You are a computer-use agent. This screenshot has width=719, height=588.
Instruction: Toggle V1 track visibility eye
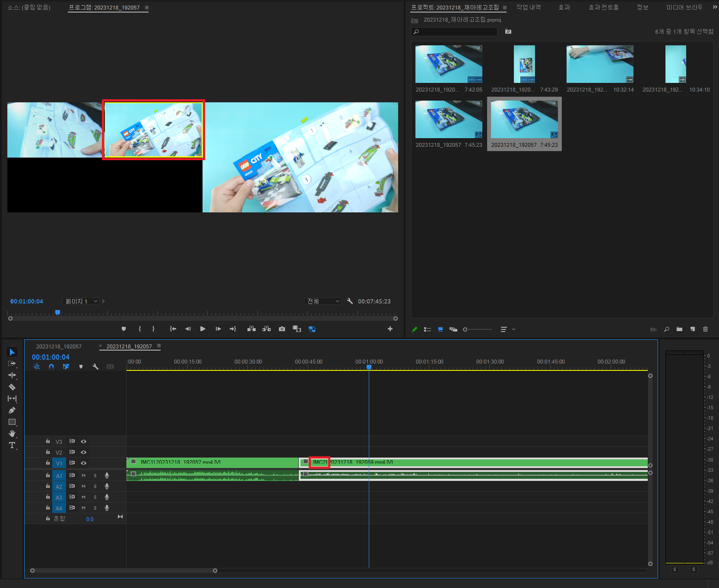[84, 463]
